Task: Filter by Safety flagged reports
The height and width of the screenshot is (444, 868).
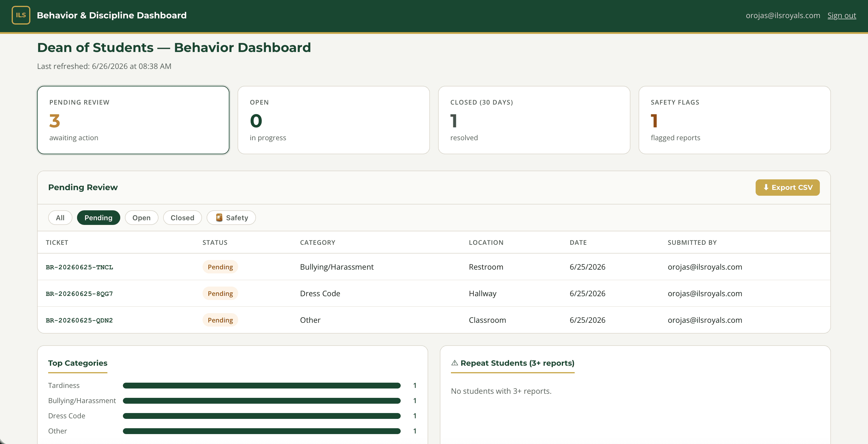Action: pyautogui.click(x=231, y=218)
